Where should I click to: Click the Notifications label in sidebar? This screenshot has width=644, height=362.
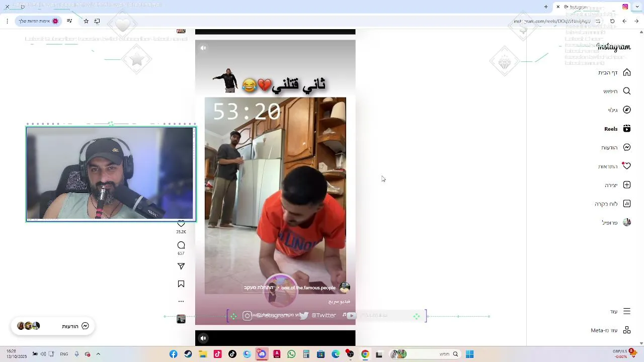(608, 166)
